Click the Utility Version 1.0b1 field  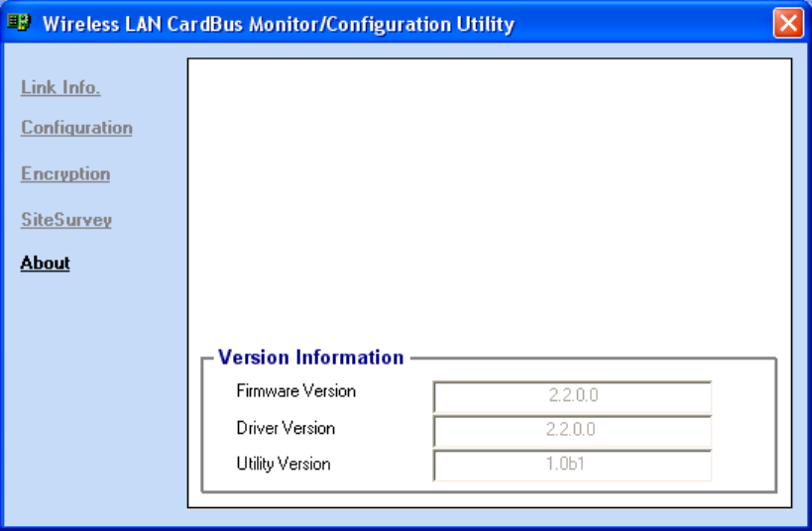click(572, 465)
